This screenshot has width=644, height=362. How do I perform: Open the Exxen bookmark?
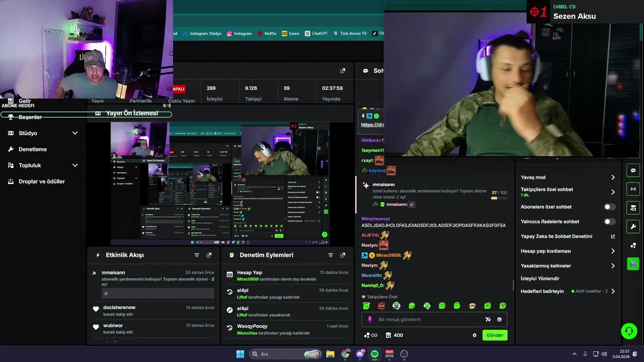click(291, 34)
